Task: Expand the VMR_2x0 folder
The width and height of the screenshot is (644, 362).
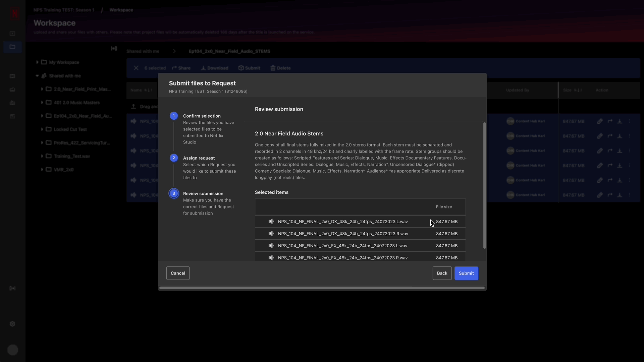Action: click(x=42, y=170)
